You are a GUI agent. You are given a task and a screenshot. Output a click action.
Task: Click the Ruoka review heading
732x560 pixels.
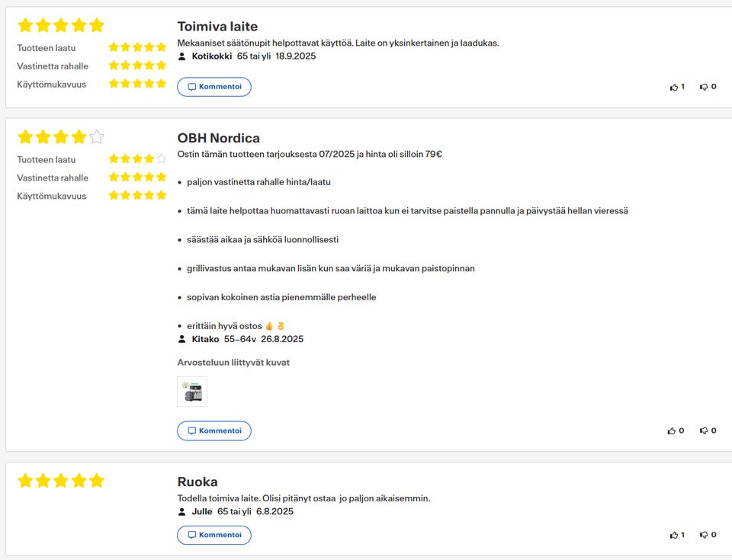[x=197, y=482]
